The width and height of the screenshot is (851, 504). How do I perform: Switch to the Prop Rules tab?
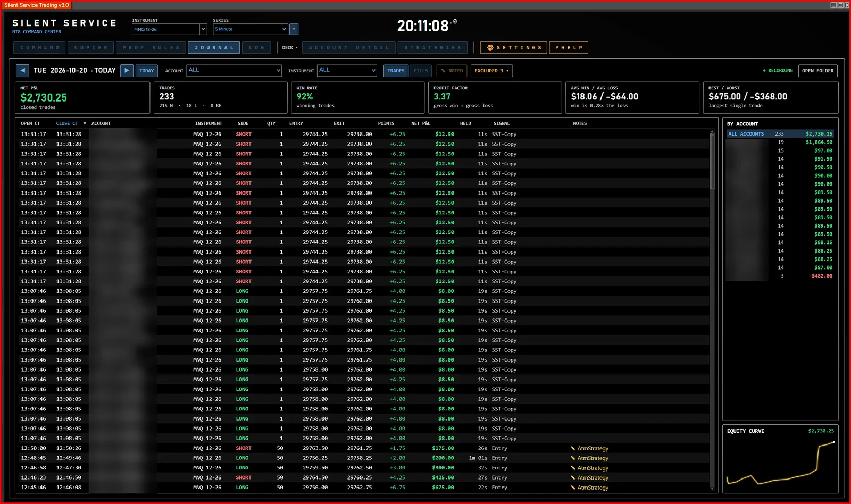151,48
